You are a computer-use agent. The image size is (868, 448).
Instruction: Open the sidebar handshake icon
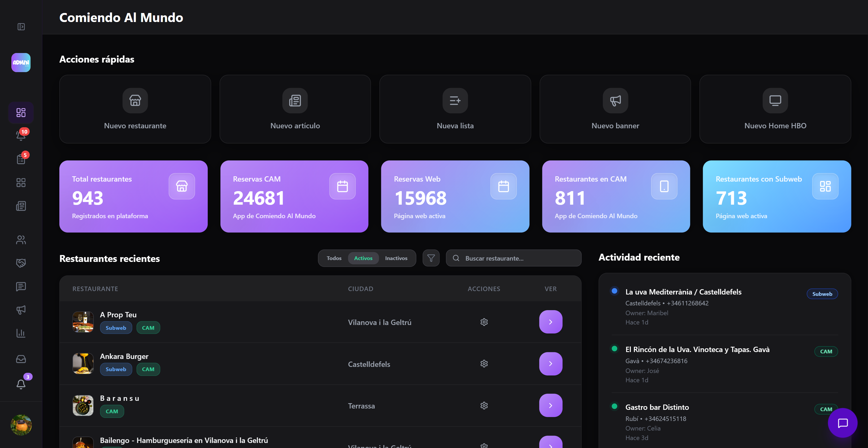click(x=21, y=263)
